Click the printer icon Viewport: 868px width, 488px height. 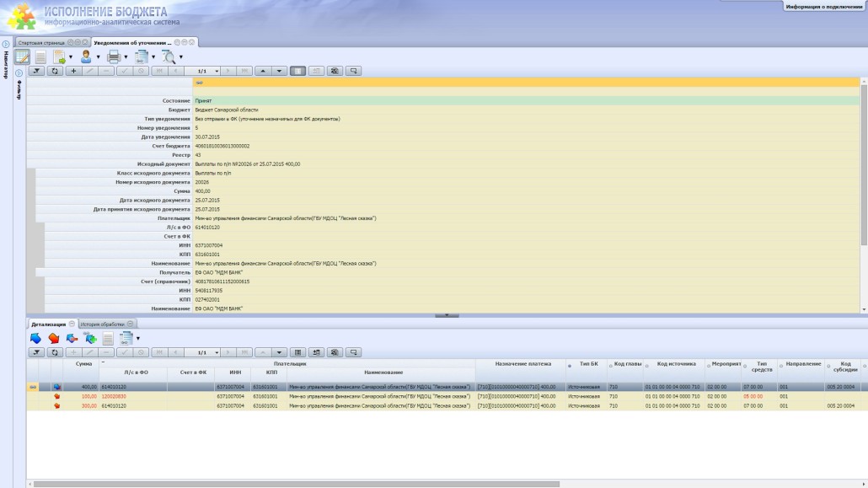pos(114,56)
